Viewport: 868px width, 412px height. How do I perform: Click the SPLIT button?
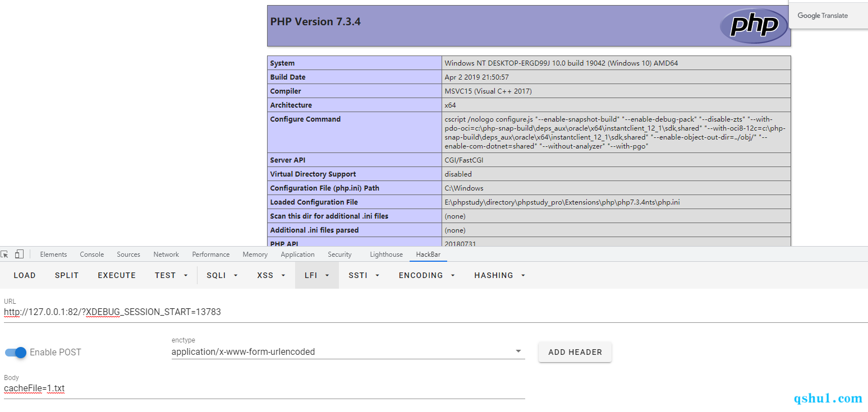[67, 275]
